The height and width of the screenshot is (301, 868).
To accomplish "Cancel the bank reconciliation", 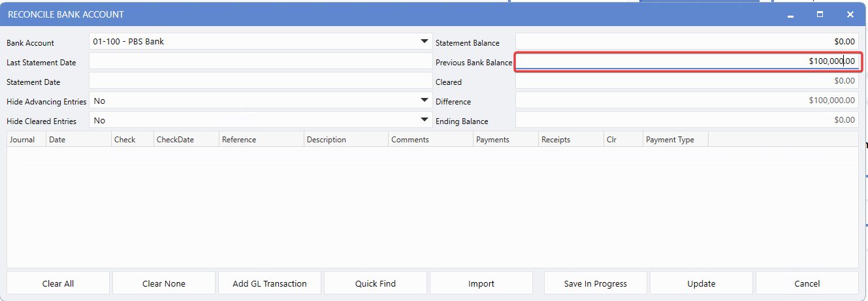I will coord(807,283).
